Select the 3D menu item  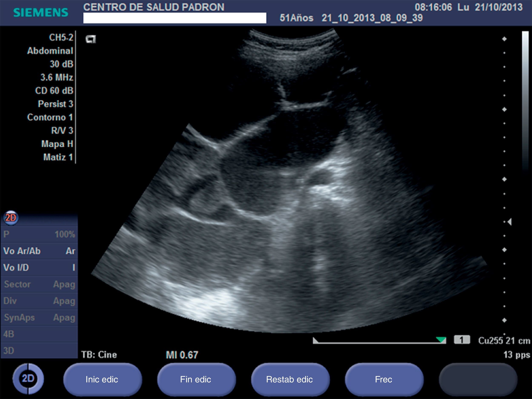pos(39,351)
